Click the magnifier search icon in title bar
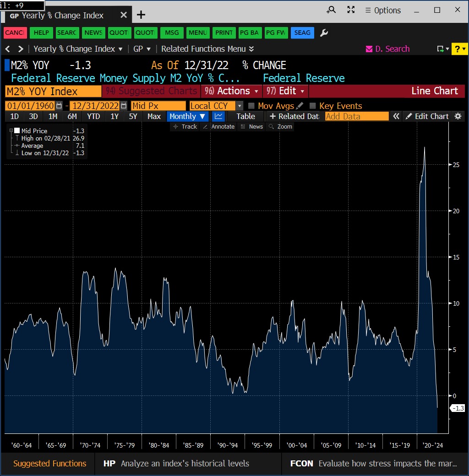469x476 pixels. pyautogui.click(x=331, y=10)
